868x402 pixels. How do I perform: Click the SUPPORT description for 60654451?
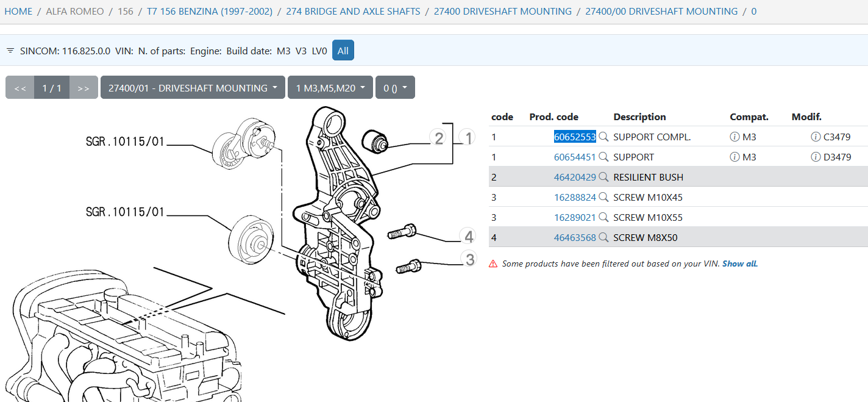pos(634,157)
